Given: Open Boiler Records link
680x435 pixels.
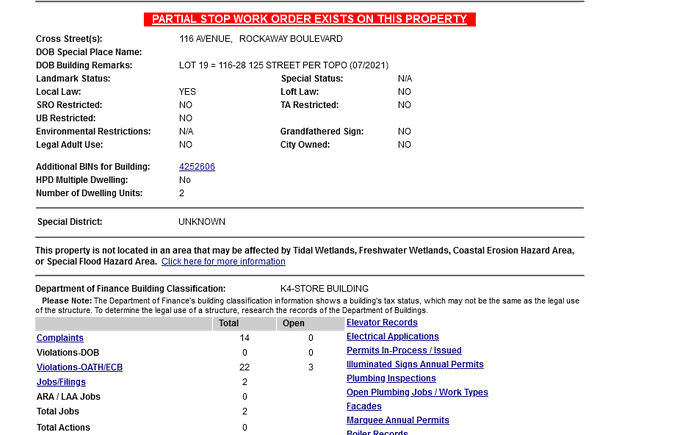Looking at the screenshot, I should 377,432.
